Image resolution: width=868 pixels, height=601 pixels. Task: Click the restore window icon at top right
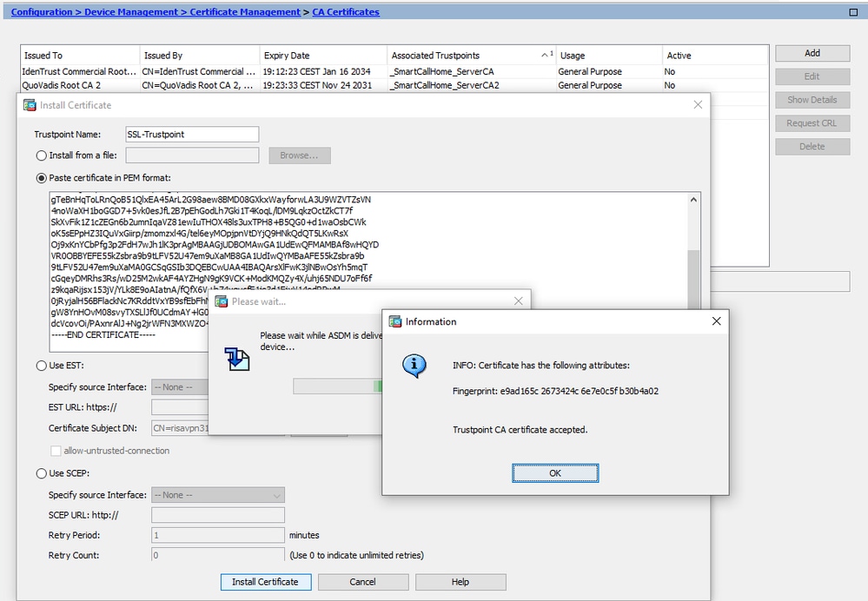pyautogui.click(x=852, y=10)
